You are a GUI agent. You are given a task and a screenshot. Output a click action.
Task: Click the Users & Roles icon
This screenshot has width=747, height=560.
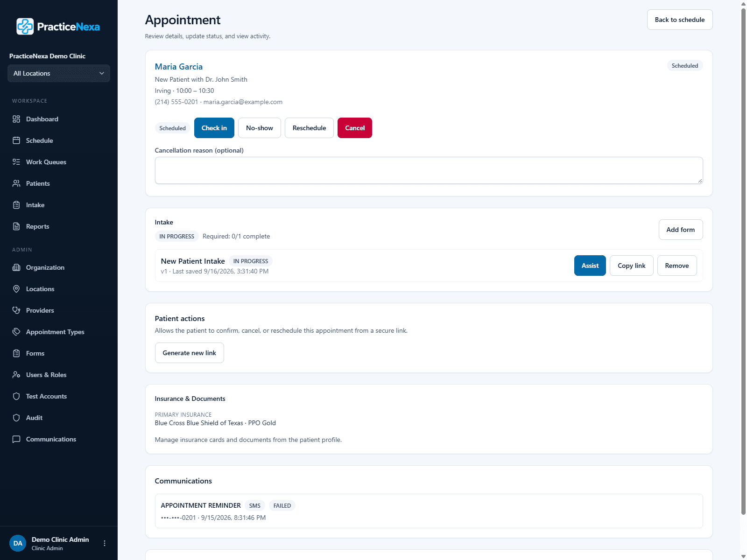click(x=16, y=375)
